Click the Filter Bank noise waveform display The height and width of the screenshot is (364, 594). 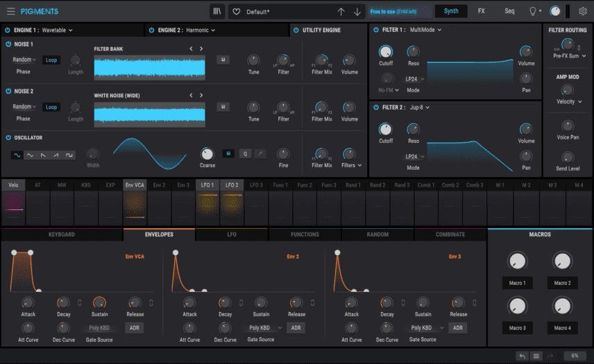150,68
